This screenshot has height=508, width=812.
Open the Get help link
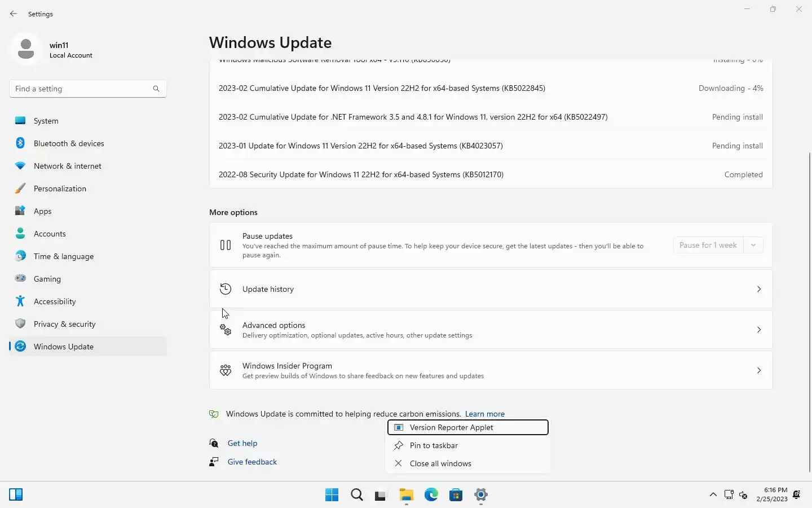(242, 443)
